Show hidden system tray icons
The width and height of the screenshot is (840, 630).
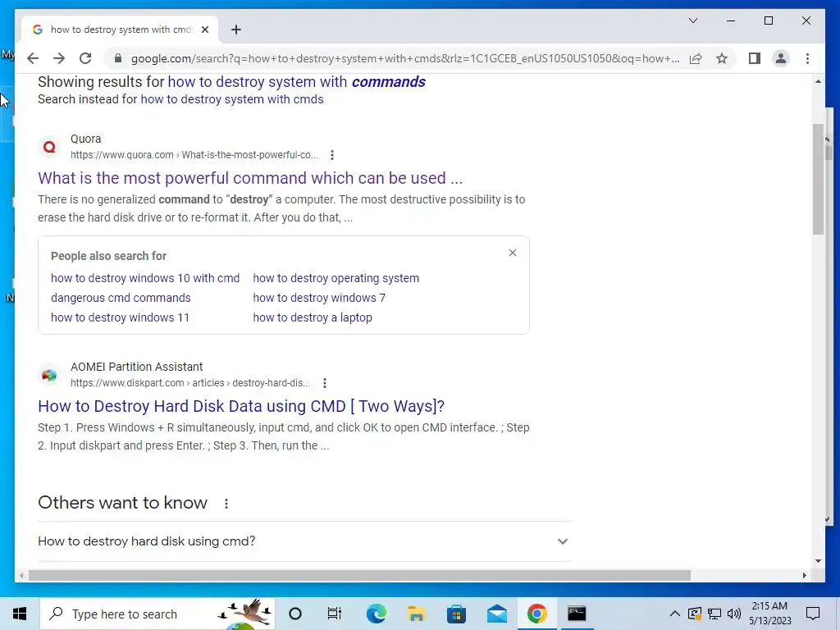coord(675,614)
